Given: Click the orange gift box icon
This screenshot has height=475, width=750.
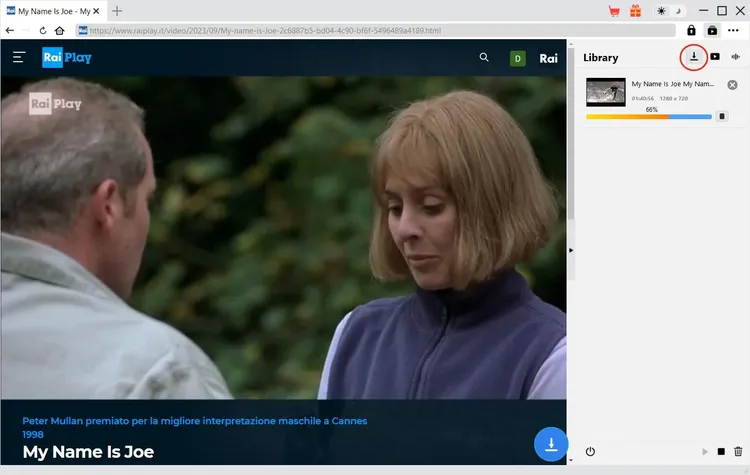Looking at the screenshot, I should [635, 11].
